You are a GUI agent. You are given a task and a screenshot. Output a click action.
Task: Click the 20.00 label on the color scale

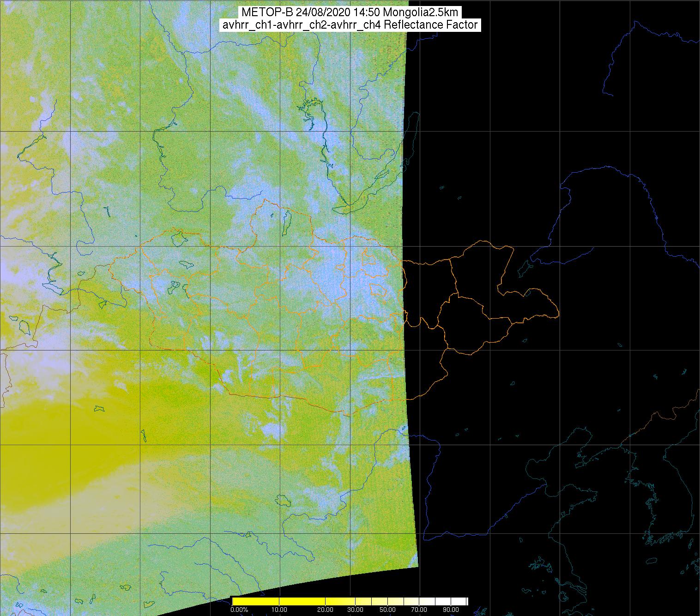tap(326, 610)
